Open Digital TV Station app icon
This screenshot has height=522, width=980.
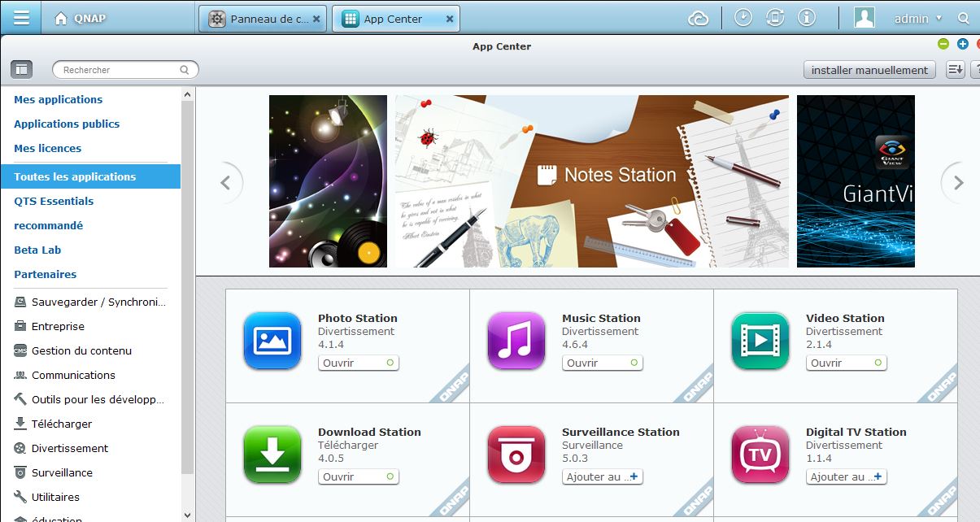click(760, 455)
